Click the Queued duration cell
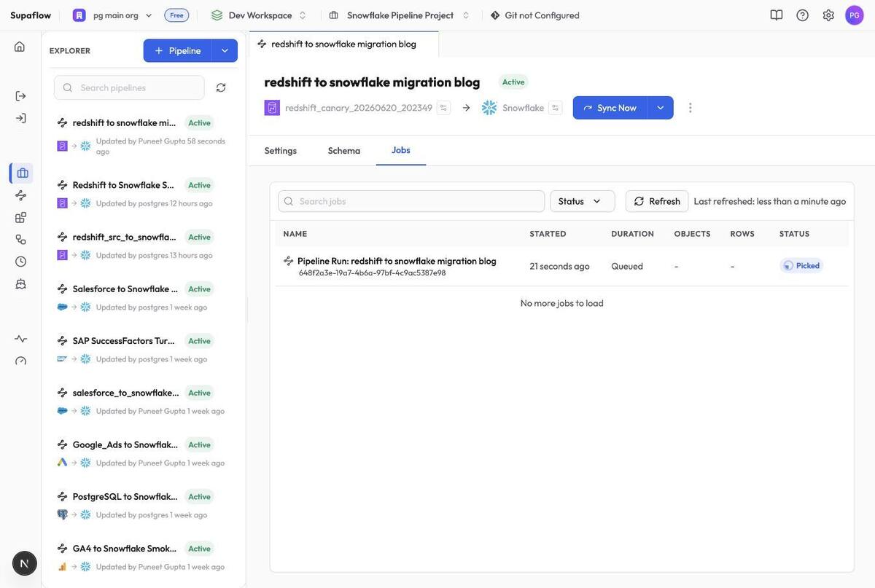Screen dimensions: 875x588 pos(627,266)
